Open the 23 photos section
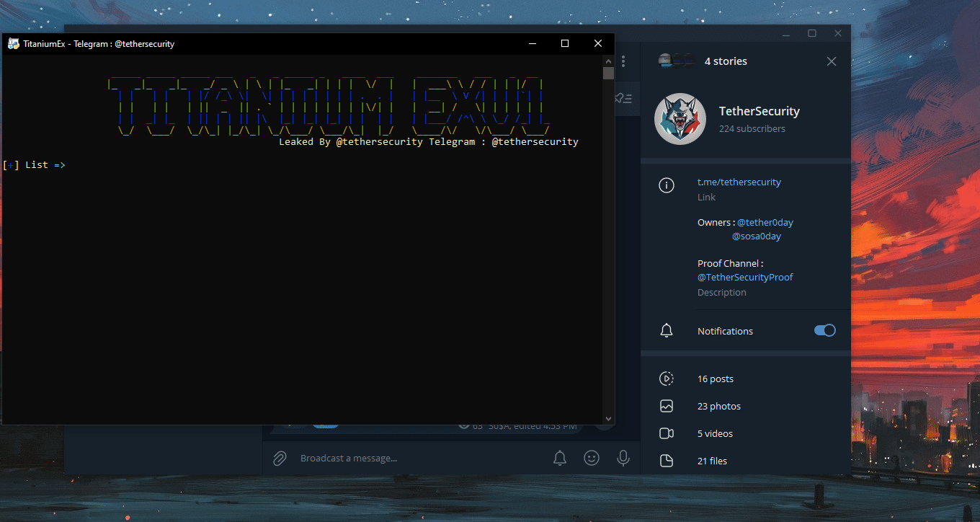 [x=718, y=406]
